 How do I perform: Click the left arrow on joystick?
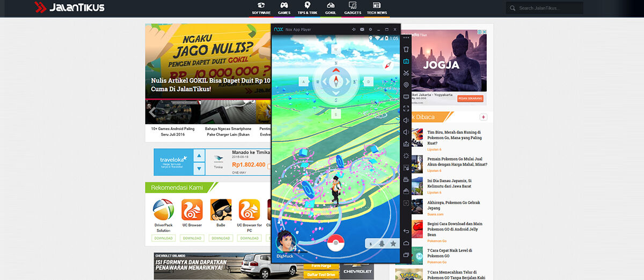pyautogui.click(x=324, y=82)
